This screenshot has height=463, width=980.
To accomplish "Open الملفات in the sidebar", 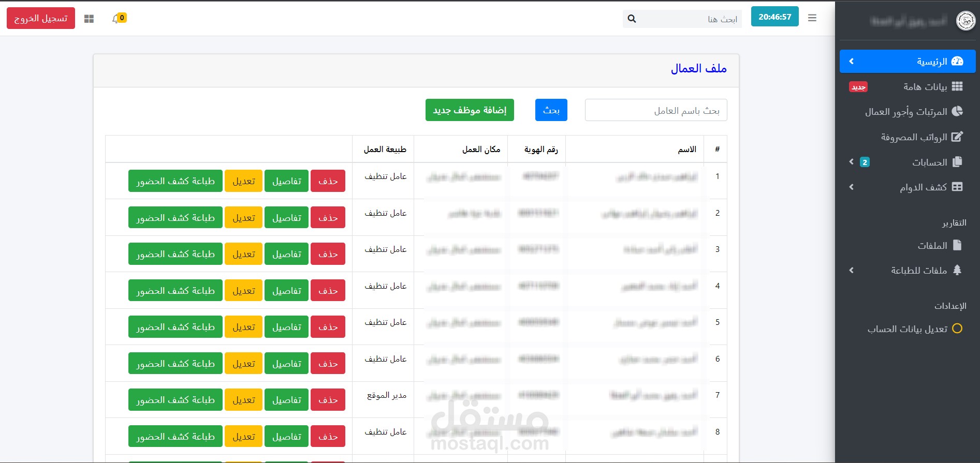I will tap(908, 245).
